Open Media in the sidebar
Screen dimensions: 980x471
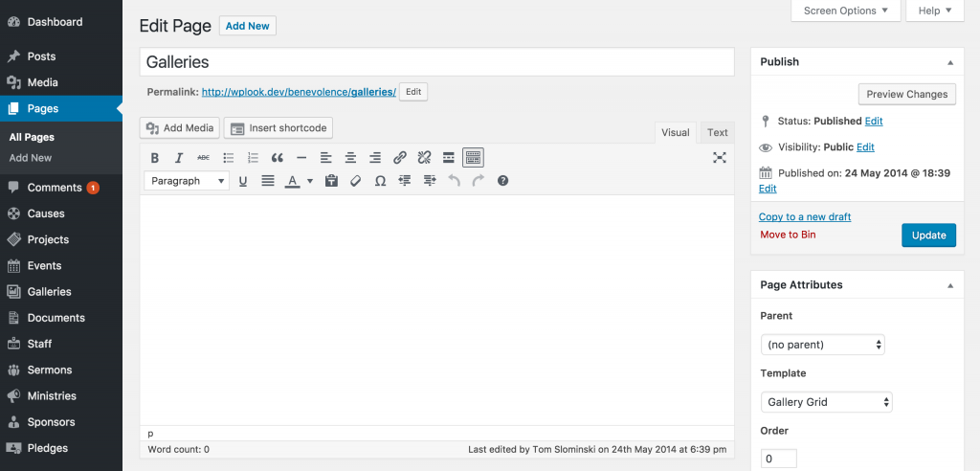point(61,82)
